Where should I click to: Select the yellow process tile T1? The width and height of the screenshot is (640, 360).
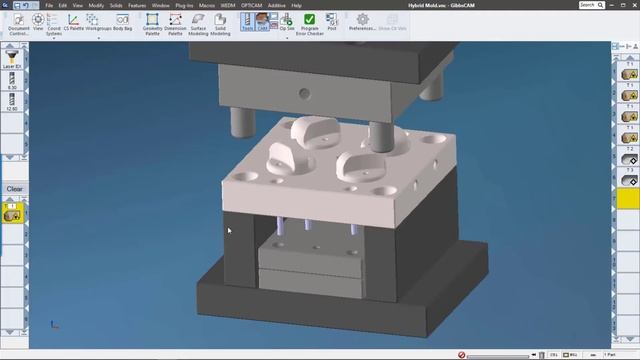pyautogui.click(x=13, y=213)
